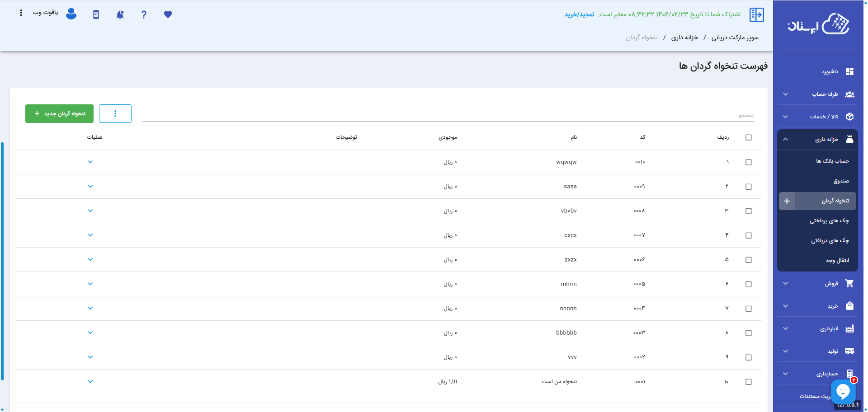Image resolution: width=868 pixels, height=412 pixels.
Task: Check the row for mmm
Action: click(749, 284)
